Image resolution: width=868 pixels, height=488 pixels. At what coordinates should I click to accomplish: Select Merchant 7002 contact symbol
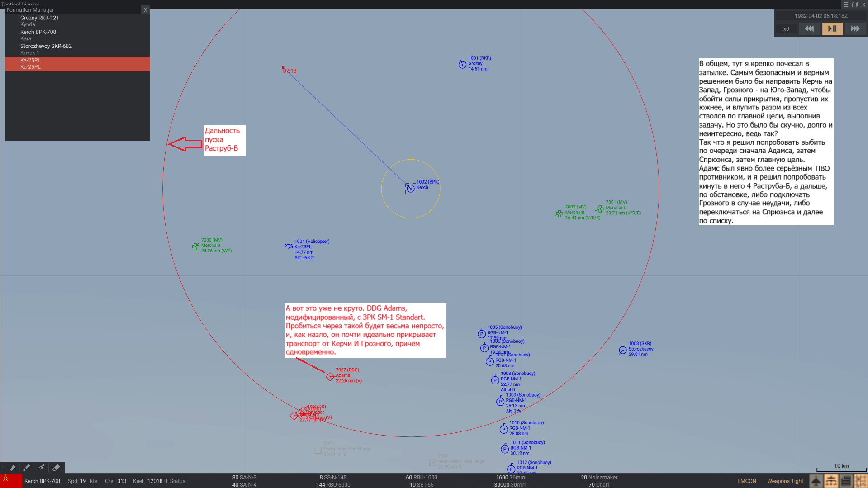[x=559, y=213]
